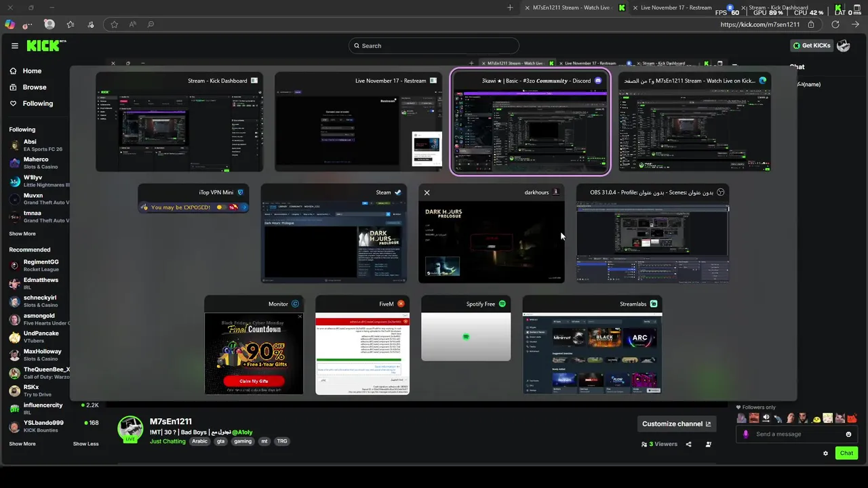Click the green Chat send button

click(x=846, y=453)
